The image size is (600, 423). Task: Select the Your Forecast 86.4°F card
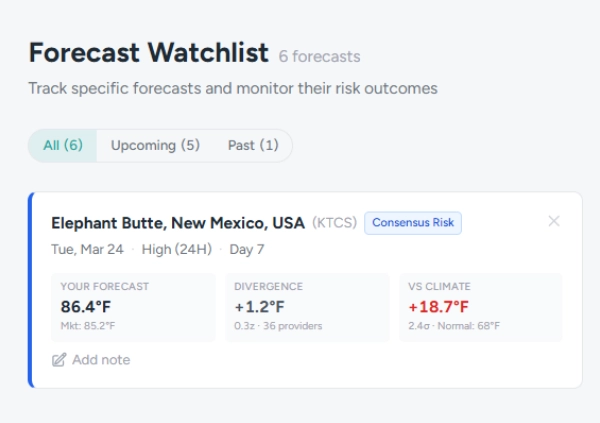133,306
